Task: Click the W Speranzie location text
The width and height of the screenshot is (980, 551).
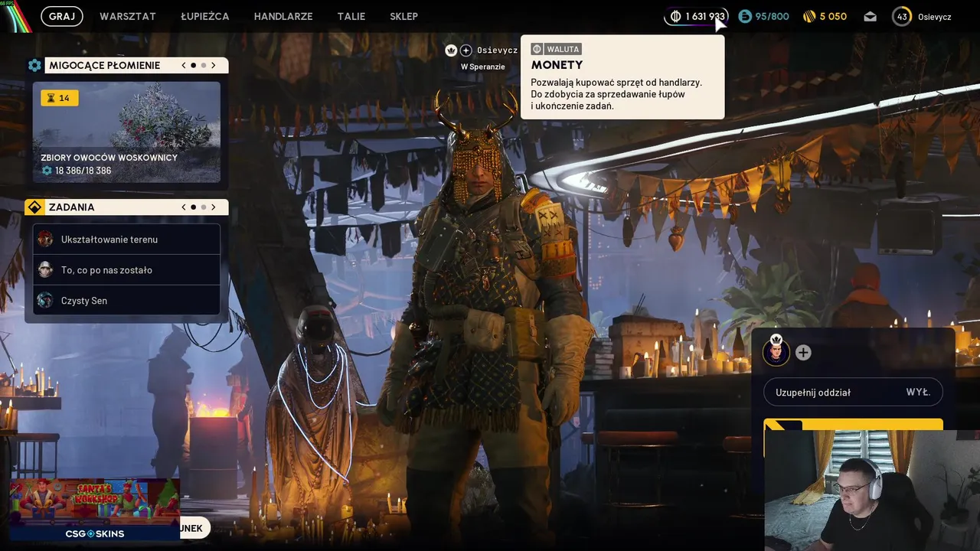Action: (483, 67)
